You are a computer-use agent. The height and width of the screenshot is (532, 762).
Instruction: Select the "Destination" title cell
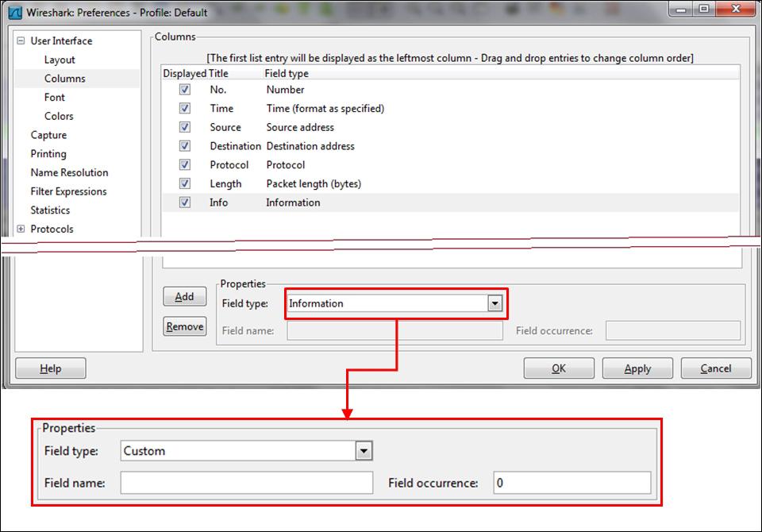tap(235, 146)
